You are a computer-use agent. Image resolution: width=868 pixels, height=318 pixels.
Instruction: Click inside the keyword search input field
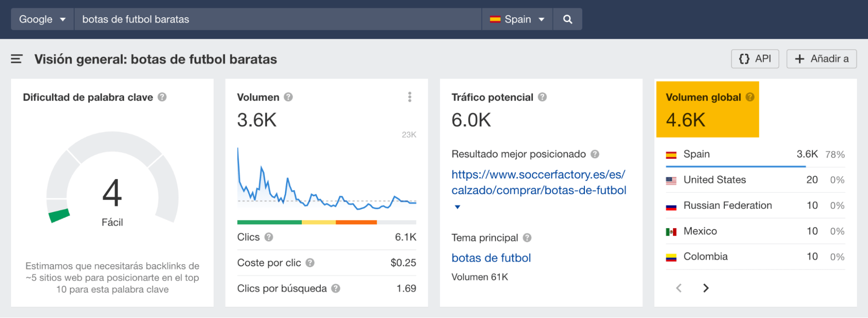(278, 19)
